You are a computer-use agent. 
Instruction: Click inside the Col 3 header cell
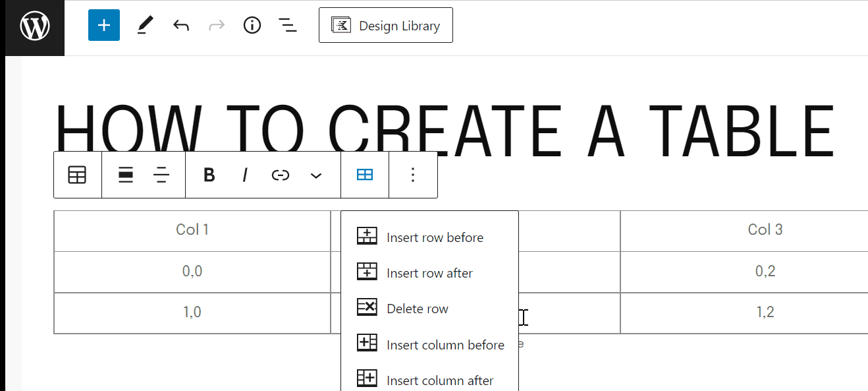coord(765,229)
